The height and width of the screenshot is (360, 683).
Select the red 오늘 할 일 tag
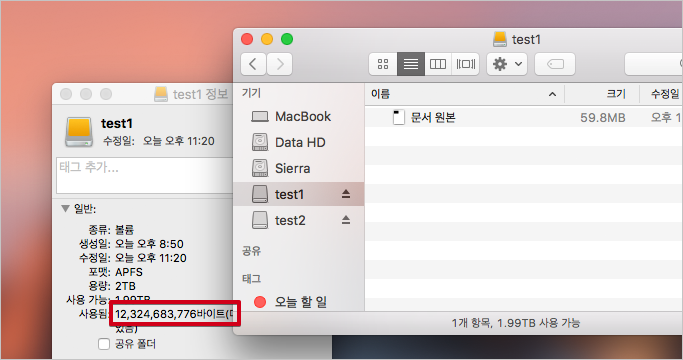click(x=299, y=302)
